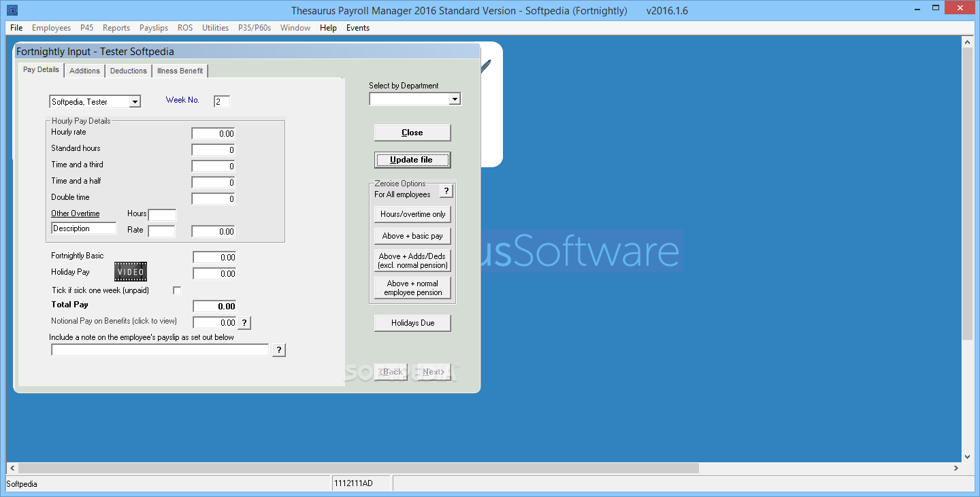Click Above + Adds/Deds button
980x497 pixels.
pos(412,260)
